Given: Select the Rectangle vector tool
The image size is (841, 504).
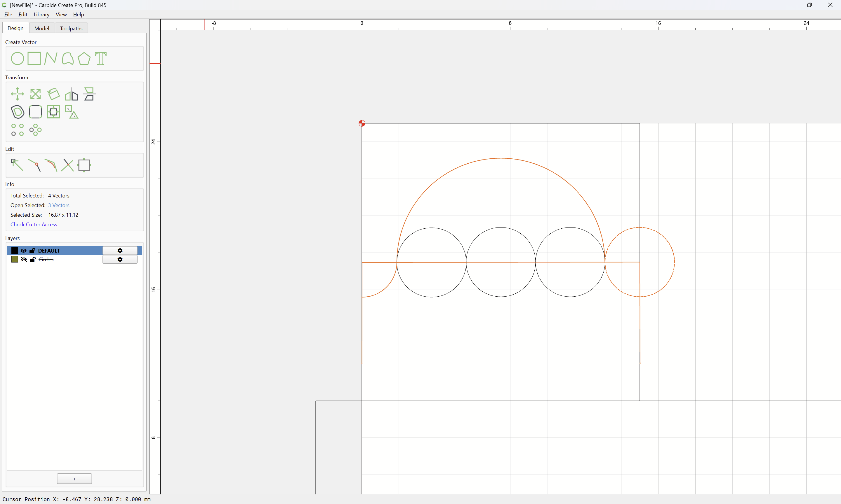Looking at the screenshot, I should [34, 58].
